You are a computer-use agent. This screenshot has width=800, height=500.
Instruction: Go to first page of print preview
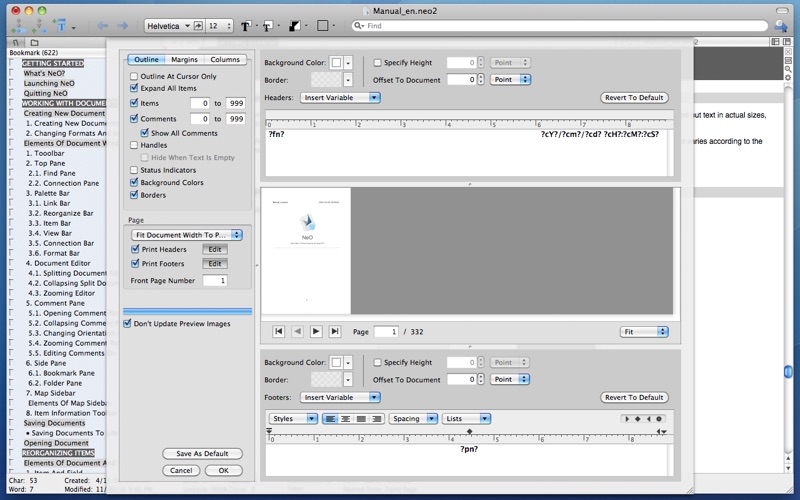[279, 332]
